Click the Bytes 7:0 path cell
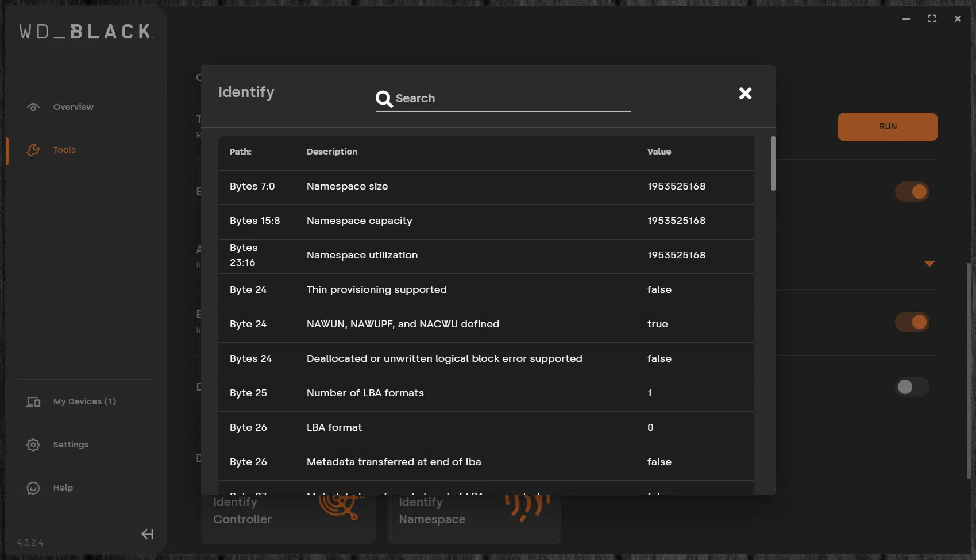This screenshot has height=560, width=976. pos(252,186)
